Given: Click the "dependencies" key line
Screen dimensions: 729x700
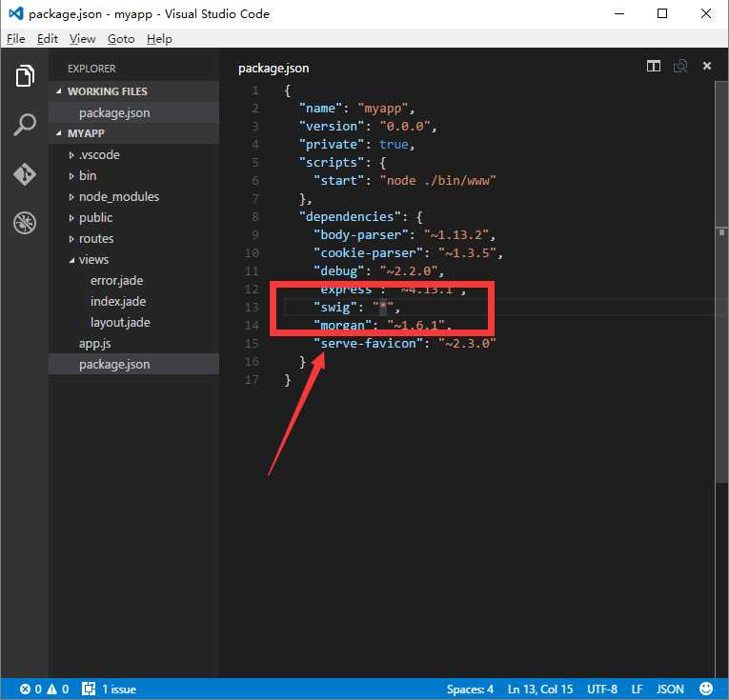Looking at the screenshot, I should coord(361,217).
